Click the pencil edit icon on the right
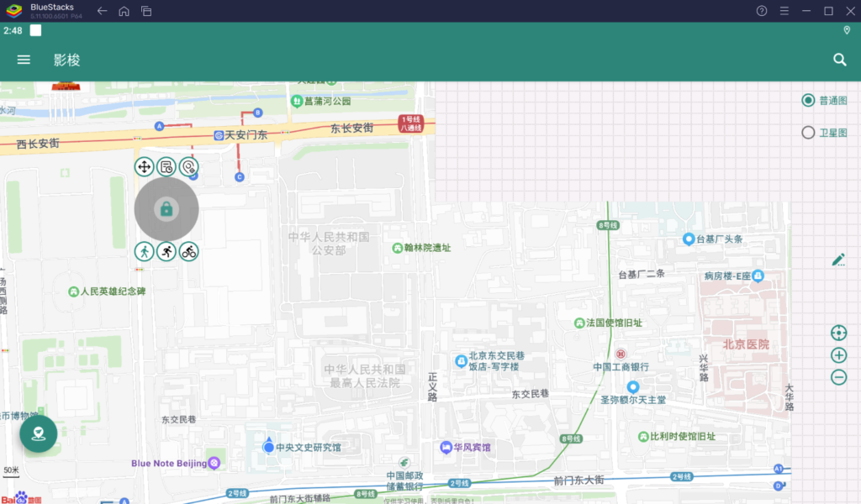 click(838, 259)
